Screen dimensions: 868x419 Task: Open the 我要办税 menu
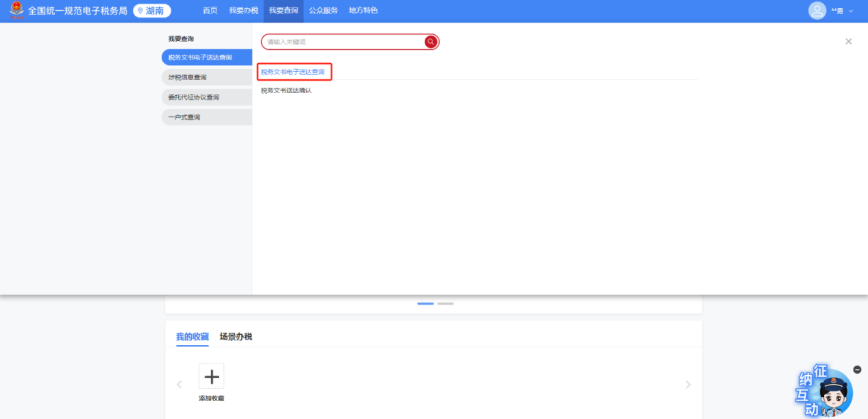(x=243, y=10)
